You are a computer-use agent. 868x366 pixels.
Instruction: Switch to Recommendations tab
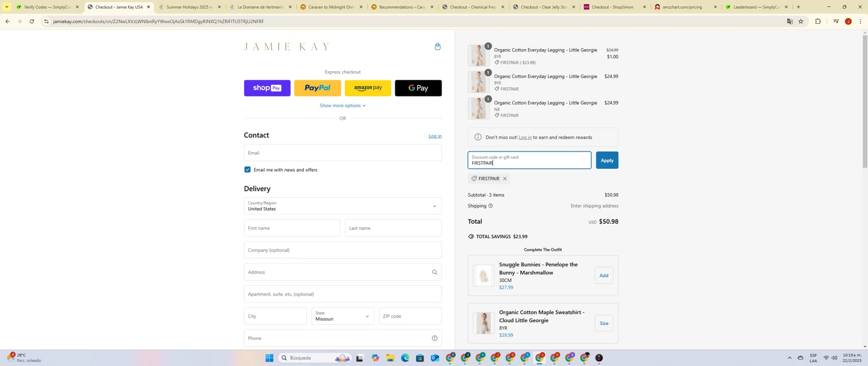(402, 7)
